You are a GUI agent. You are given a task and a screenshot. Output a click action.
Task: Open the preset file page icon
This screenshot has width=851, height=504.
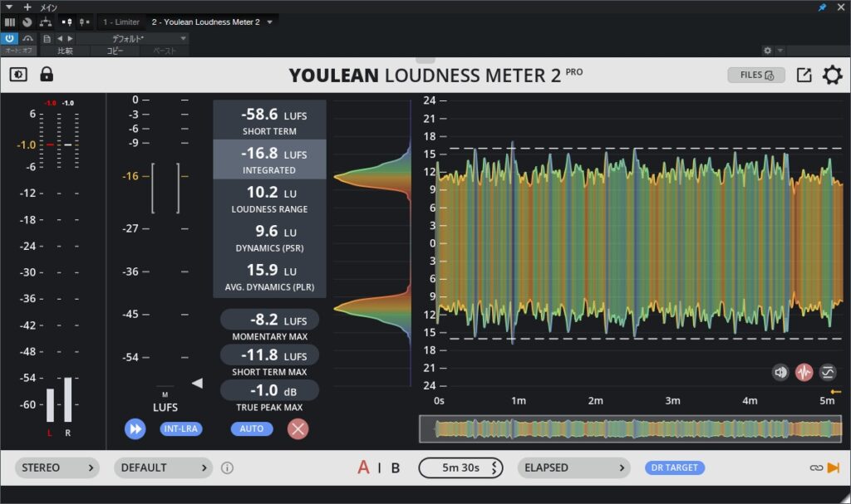(47, 38)
